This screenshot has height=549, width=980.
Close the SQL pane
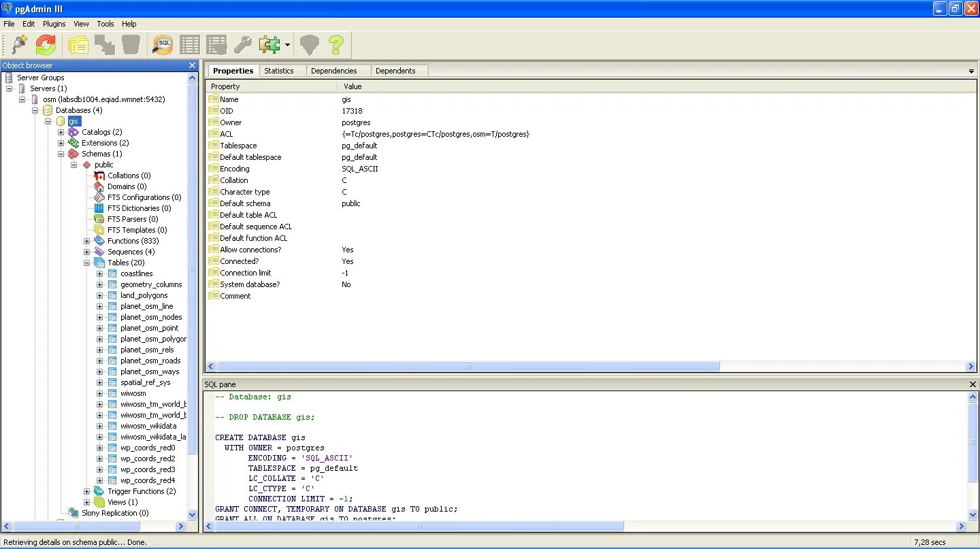tap(973, 384)
